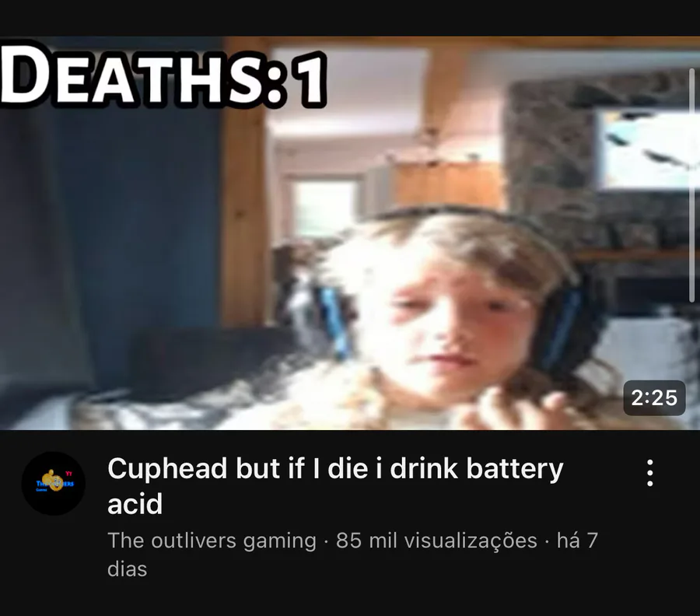
Task: Click the raised hand in the thumbnail
Action: point(513,408)
